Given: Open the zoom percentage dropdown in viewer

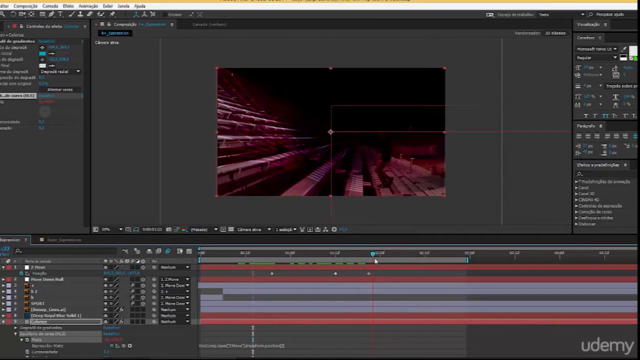Looking at the screenshot, I should click(x=111, y=229).
